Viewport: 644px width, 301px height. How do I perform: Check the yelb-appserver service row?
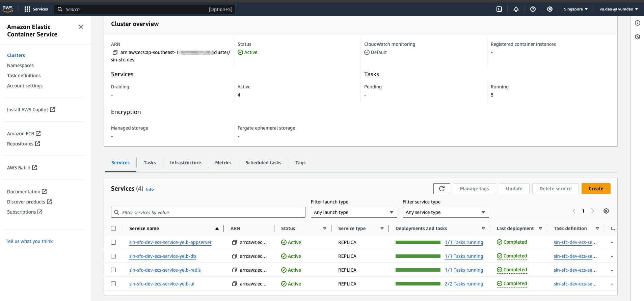[113, 242]
